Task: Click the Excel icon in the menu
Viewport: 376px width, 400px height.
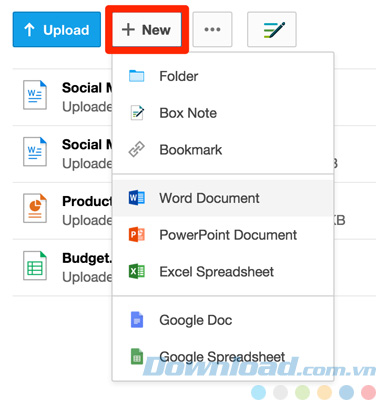Action: [137, 271]
